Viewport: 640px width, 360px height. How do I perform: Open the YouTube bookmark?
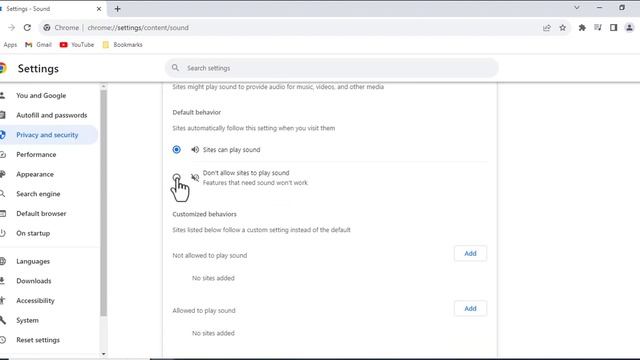77,45
